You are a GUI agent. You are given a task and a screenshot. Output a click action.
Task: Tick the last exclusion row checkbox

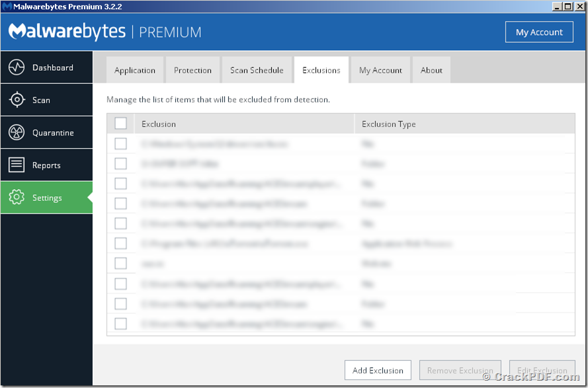(x=121, y=323)
